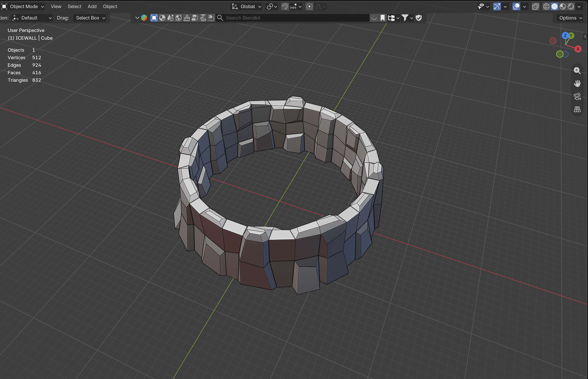Click the Vertices count '512'
The height and width of the screenshot is (379, 588).
coord(37,58)
